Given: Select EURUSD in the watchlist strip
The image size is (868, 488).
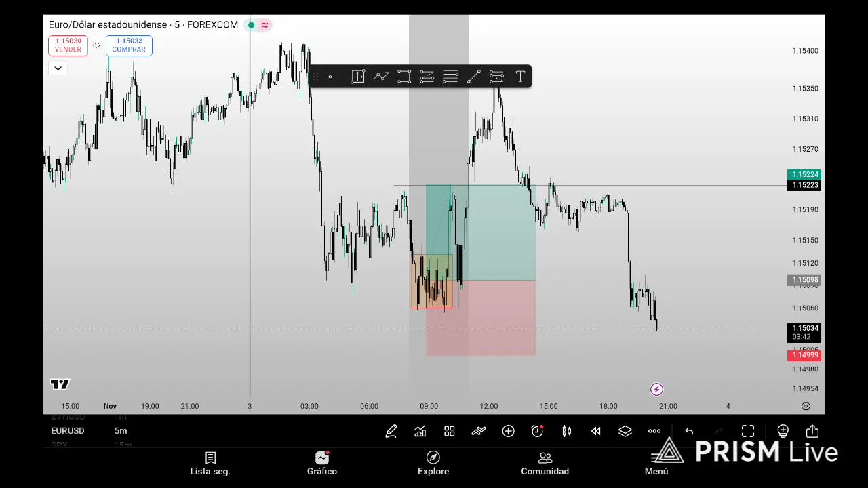Looking at the screenshot, I should [68, 431].
